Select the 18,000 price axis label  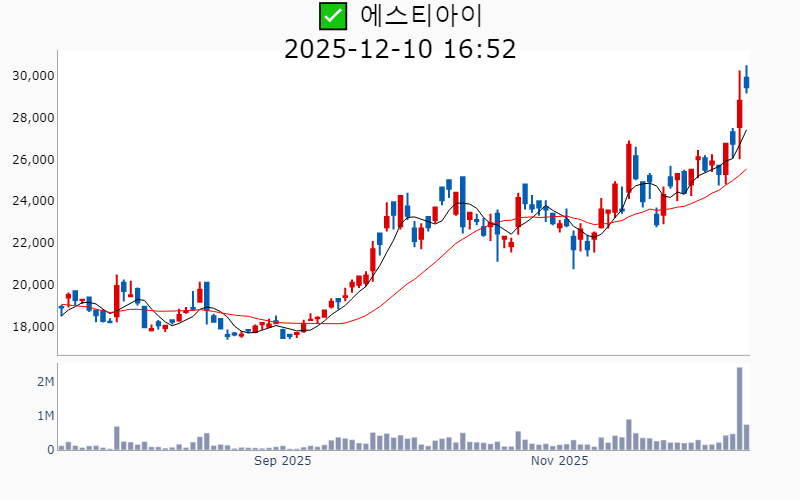33,327
